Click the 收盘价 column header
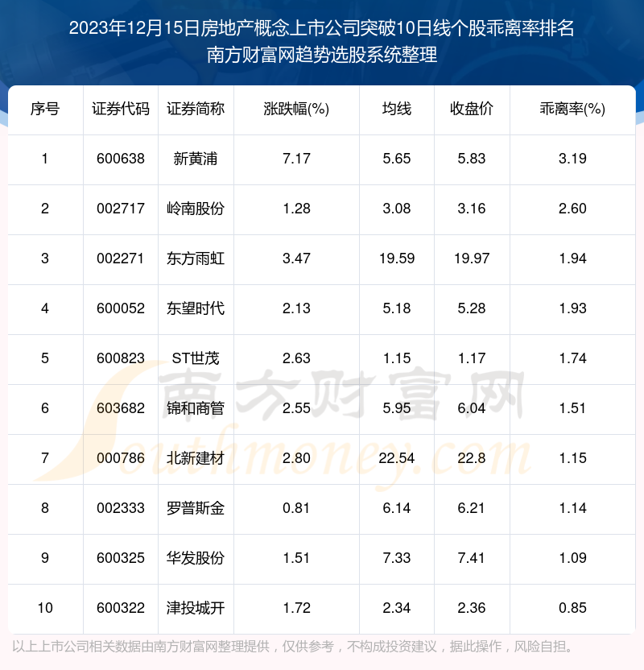 [x=472, y=109]
